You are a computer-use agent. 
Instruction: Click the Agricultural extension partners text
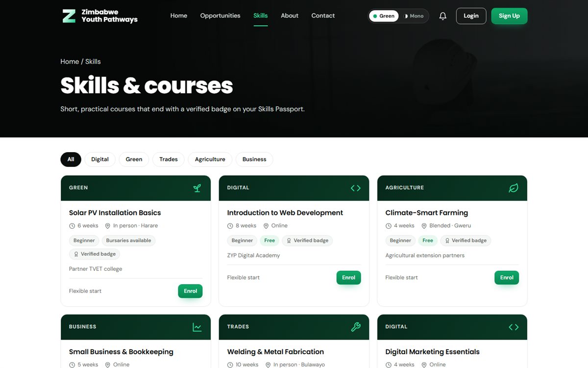click(x=425, y=256)
